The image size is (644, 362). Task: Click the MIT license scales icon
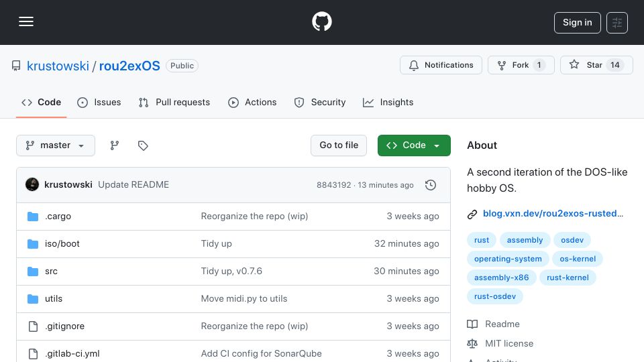click(x=472, y=343)
